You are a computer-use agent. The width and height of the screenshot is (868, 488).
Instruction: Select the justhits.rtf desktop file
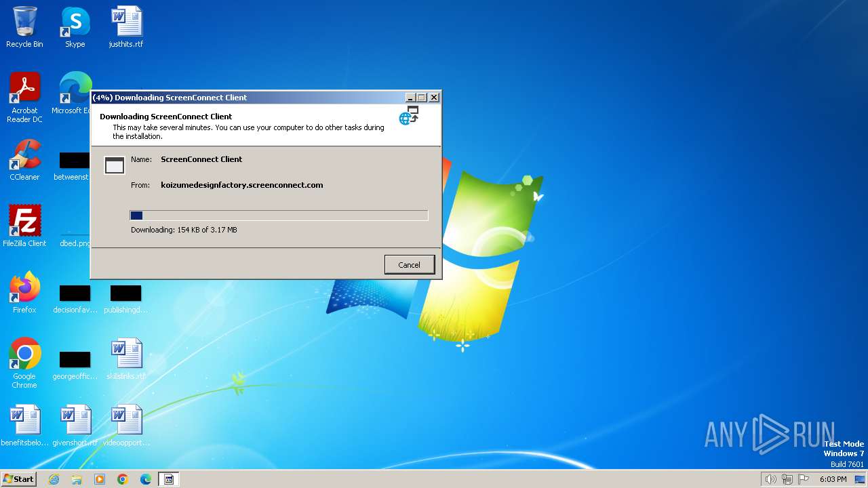(x=126, y=27)
